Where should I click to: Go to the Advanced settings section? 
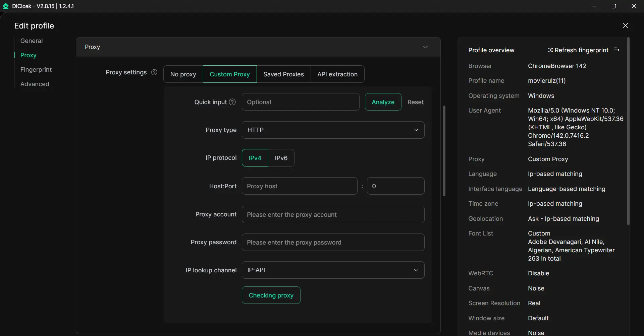pos(35,84)
